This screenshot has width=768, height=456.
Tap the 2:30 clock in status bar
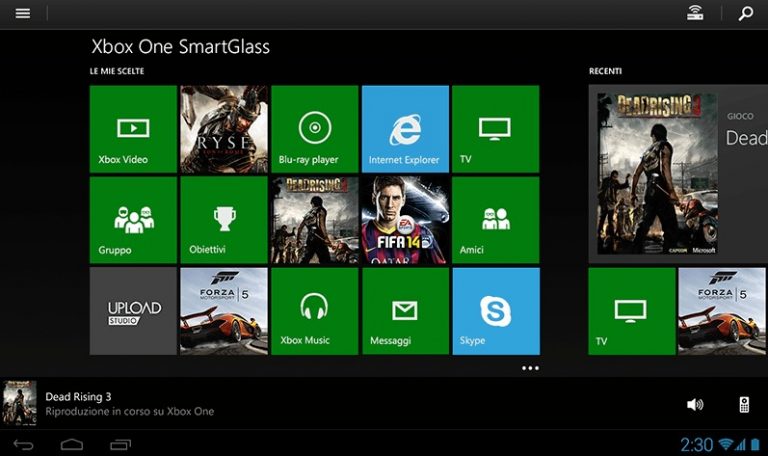pos(696,445)
